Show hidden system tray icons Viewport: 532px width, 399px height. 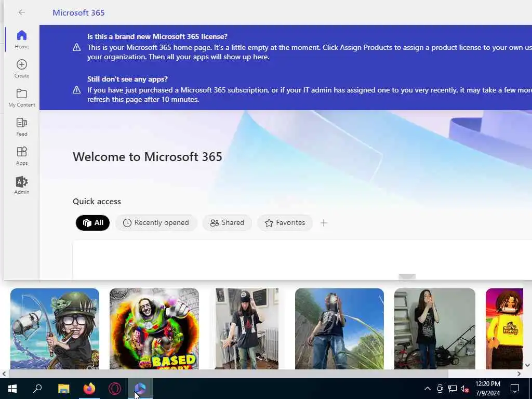(428, 389)
